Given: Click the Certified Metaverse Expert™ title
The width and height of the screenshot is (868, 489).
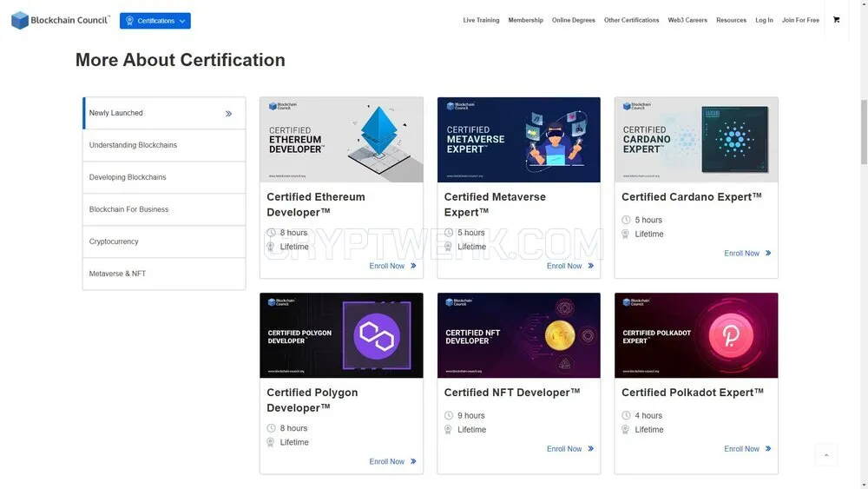Looking at the screenshot, I should 495,204.
